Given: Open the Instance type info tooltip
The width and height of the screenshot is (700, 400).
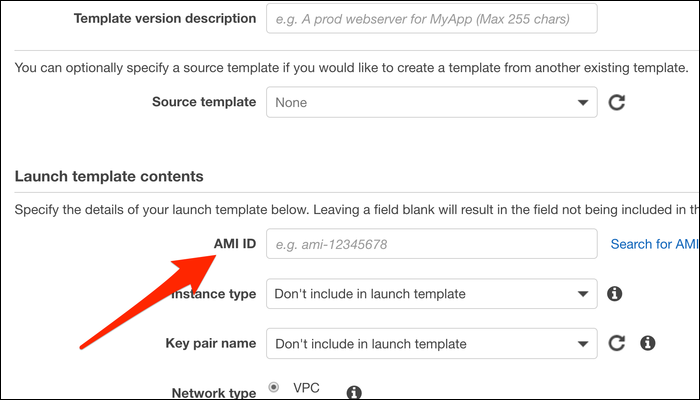Looking at the screenshot, I should pyautogui.click(x=616, y=294).
